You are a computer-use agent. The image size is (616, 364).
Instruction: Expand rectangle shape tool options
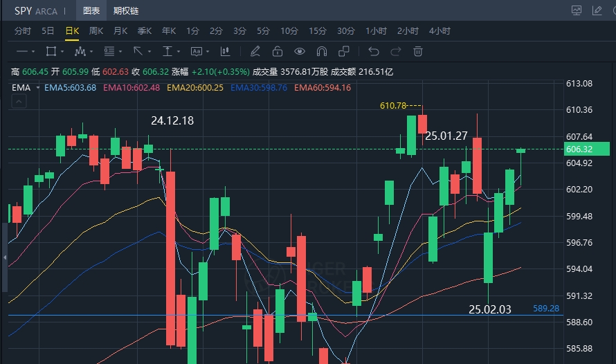coord(62,52)
